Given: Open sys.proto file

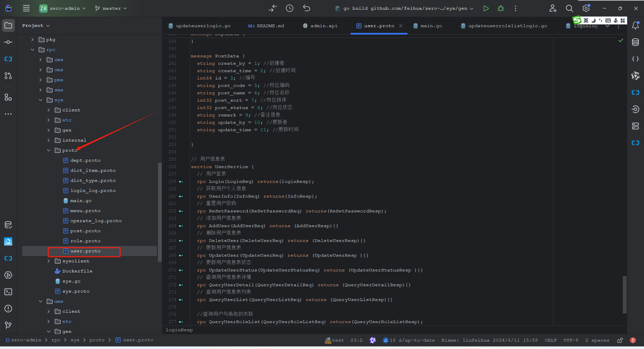Looking at the screenshot, I should (76, 291).
